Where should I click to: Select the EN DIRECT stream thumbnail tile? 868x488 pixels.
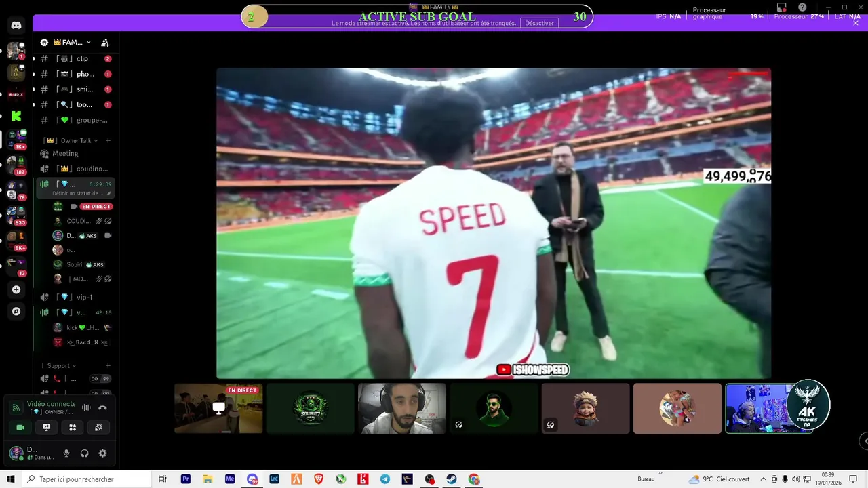pyautogui.click(x=218, y=409)
